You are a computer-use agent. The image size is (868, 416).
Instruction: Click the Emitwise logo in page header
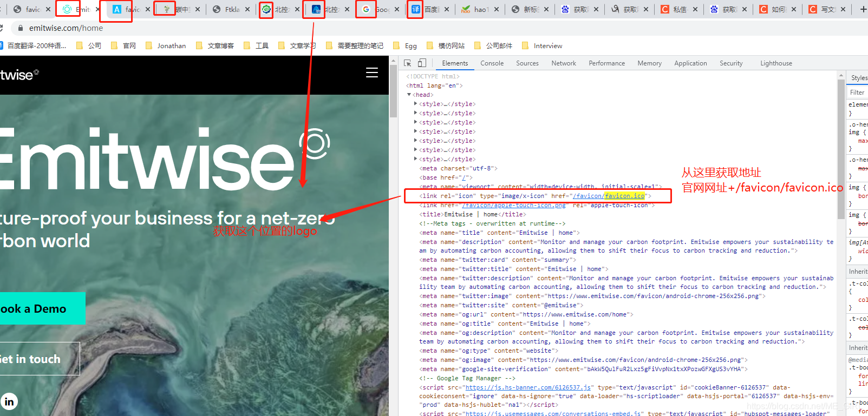coord(19,75)
